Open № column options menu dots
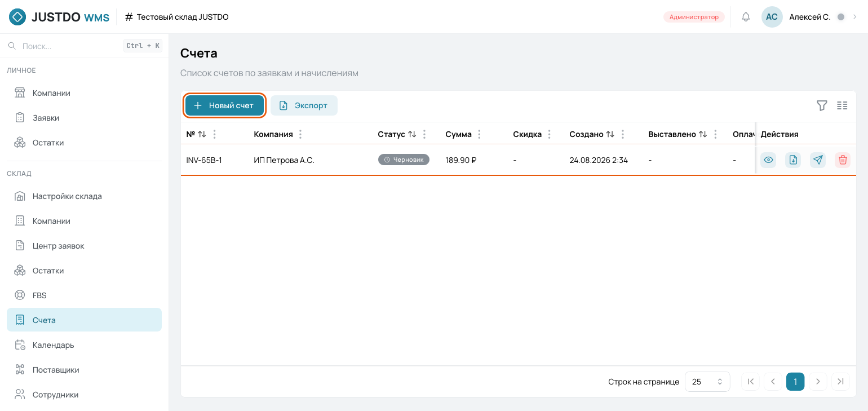868x411 pixels. click(215, 134)
